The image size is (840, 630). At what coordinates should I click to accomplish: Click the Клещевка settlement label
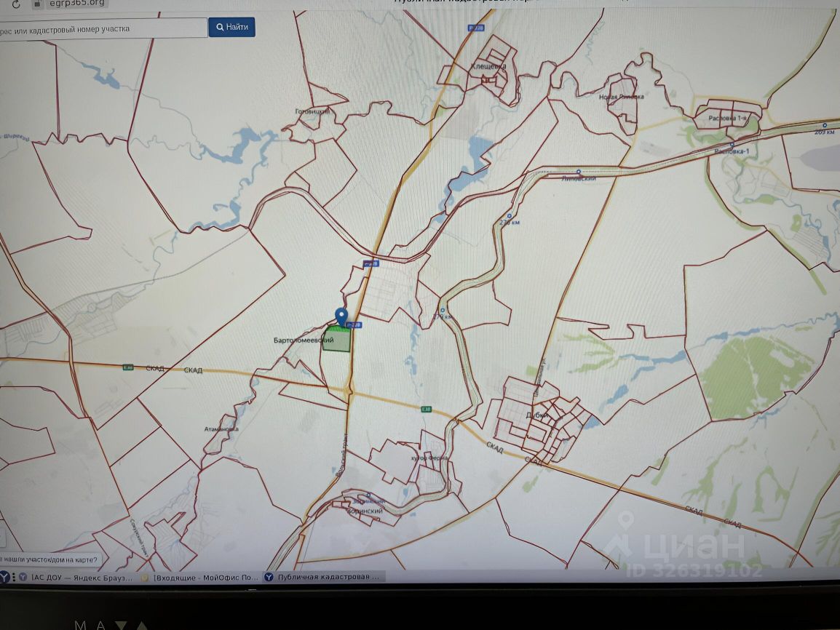488,66
